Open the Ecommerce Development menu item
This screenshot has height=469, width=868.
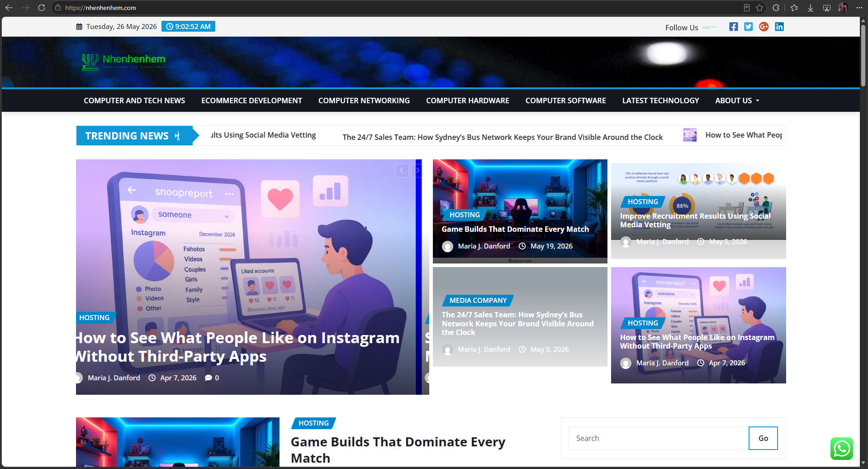[251, 100]
